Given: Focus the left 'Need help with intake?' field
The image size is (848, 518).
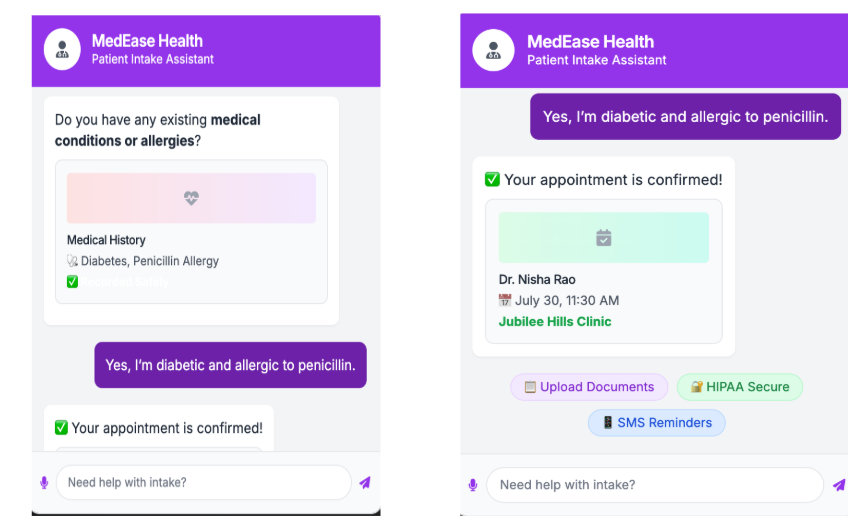Looking at the screenshot, I should 203,482.
